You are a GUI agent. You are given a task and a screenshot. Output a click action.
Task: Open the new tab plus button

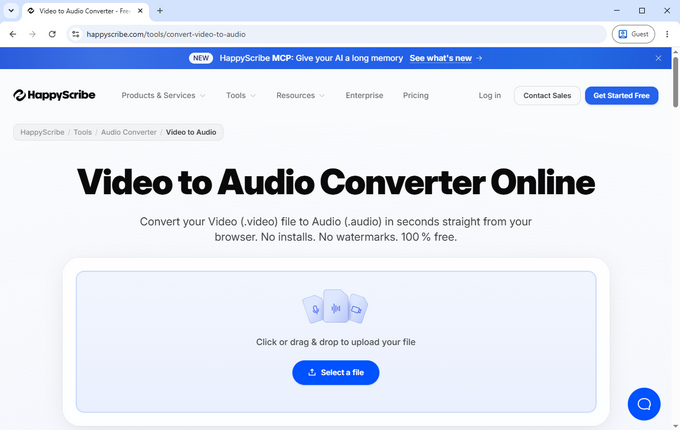pos(160,11)
